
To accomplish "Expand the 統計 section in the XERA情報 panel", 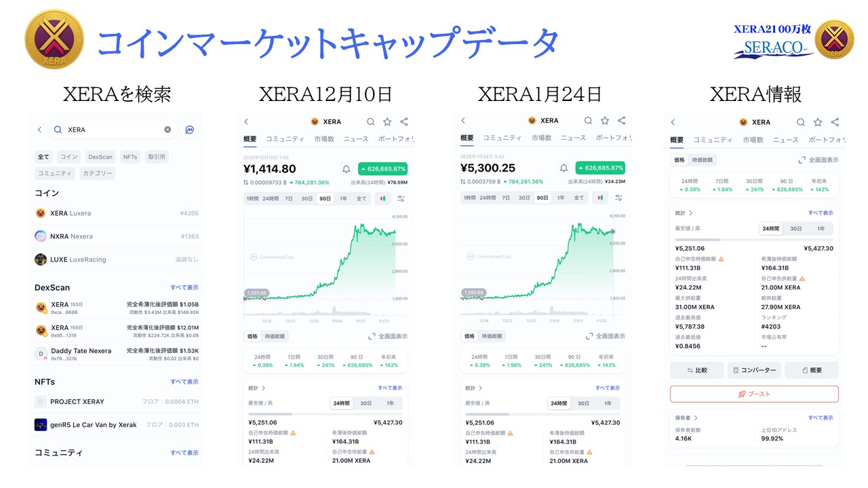I will 691,213.
